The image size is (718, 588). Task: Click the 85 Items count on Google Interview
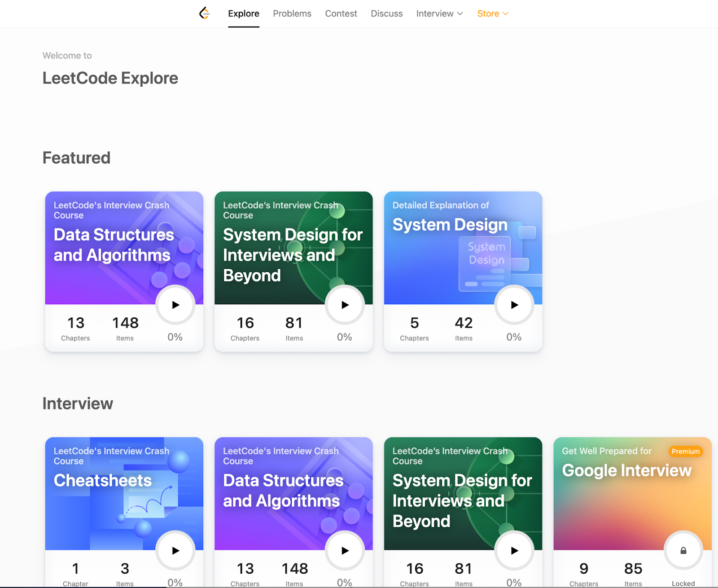point(633,574)
